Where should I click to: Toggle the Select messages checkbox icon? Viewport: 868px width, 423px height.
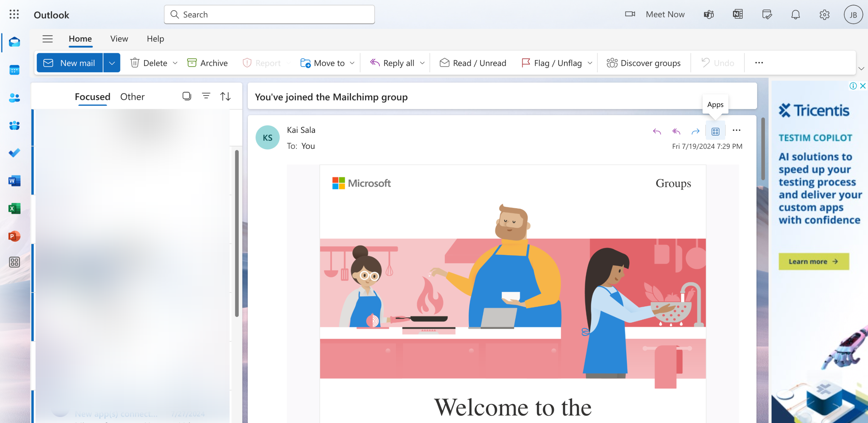[187, 96]
